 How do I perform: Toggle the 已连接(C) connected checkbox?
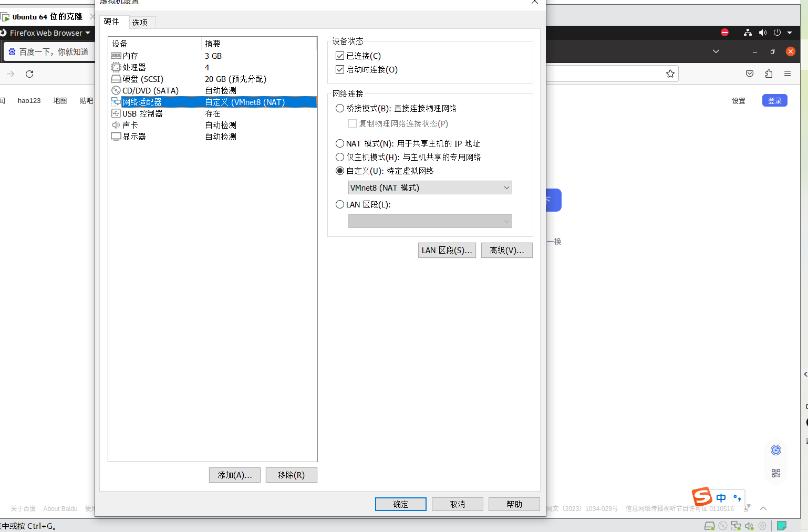pyautogui.click(x=340, y=56)
